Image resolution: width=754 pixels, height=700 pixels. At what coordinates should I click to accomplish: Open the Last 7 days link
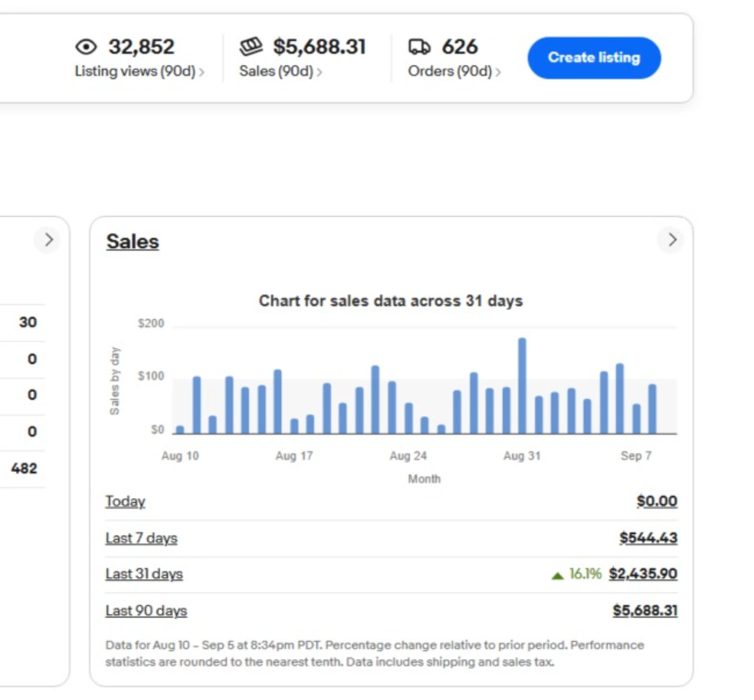[141, 538]
